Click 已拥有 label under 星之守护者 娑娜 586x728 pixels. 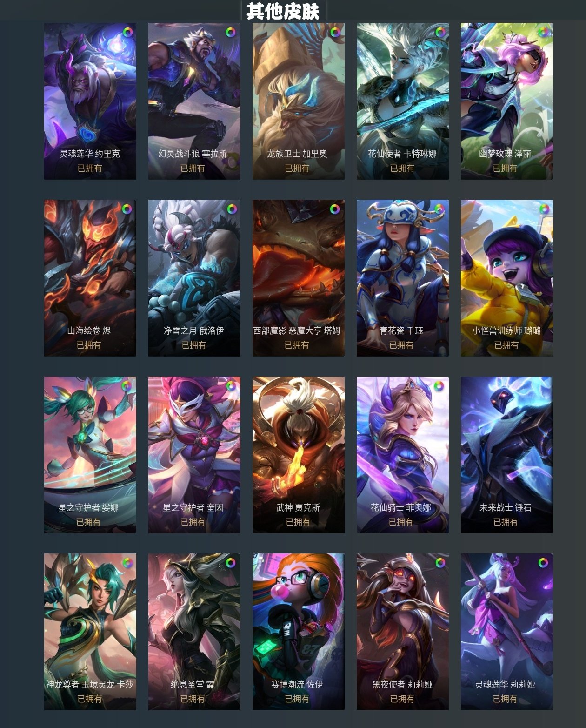[x=88, y=522]
